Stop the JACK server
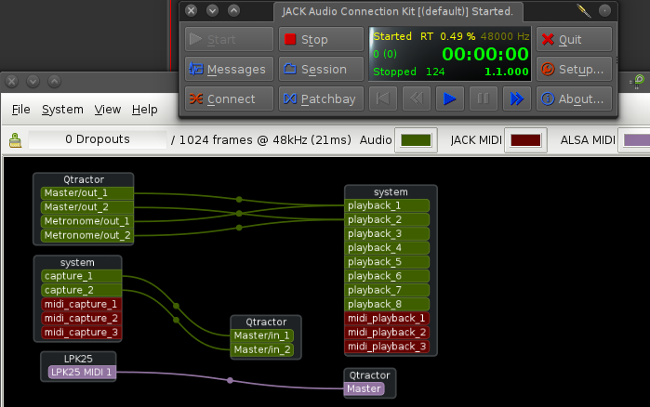Viewport: 650px width, 407px height. pos(319,40)
